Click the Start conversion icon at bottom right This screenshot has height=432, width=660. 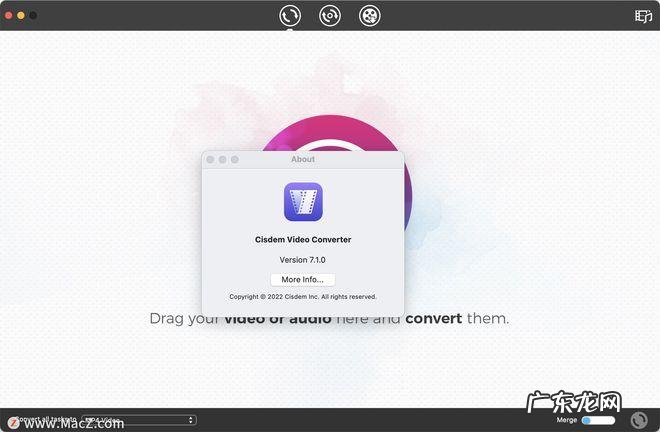tap(639, 421)
